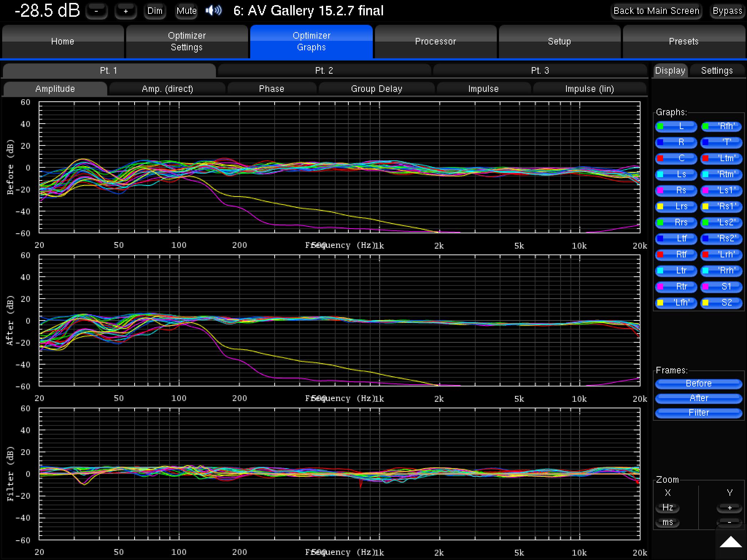
Task: Switch to Amp. (direct) graph tab
Action: [167, 89]
